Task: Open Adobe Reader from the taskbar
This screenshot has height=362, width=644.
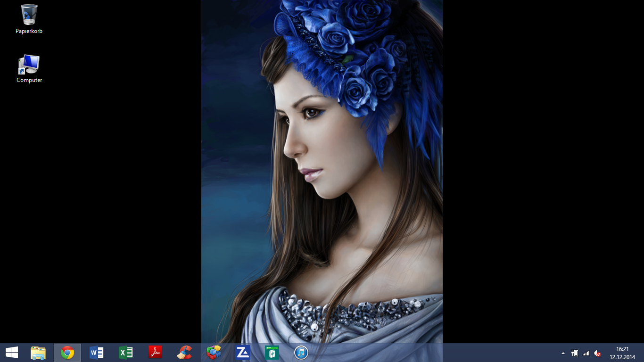Action: (x=155, y=353)
